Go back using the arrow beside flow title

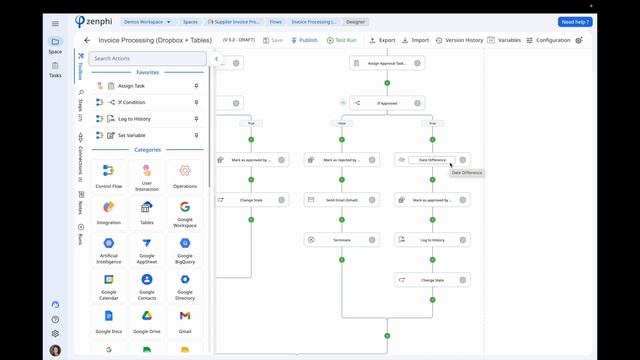87,40
